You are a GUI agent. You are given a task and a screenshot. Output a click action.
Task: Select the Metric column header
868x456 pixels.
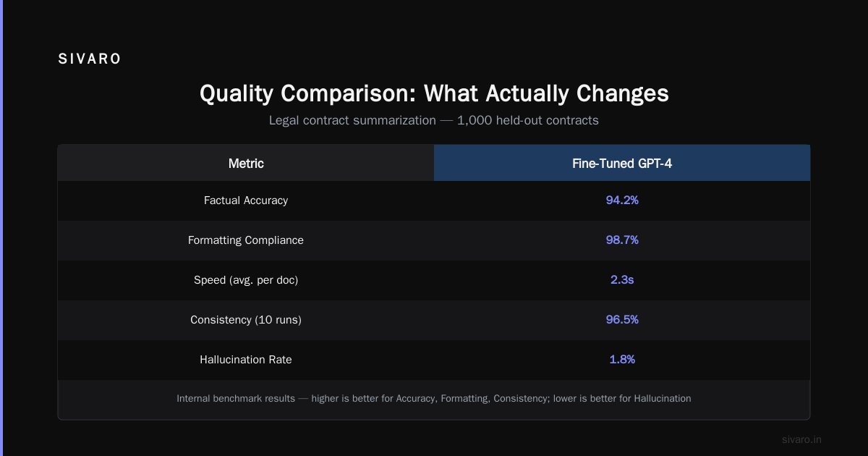click(x=246, y=163)
